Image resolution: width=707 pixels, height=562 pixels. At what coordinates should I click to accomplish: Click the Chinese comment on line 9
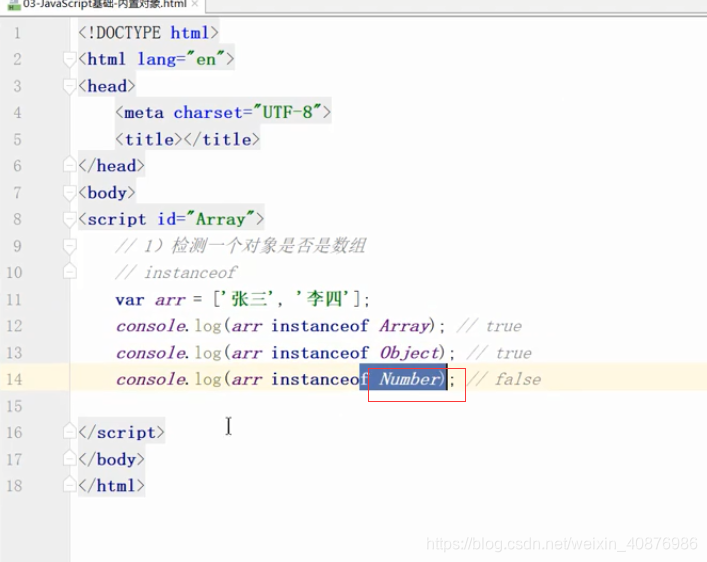point(241,246)
